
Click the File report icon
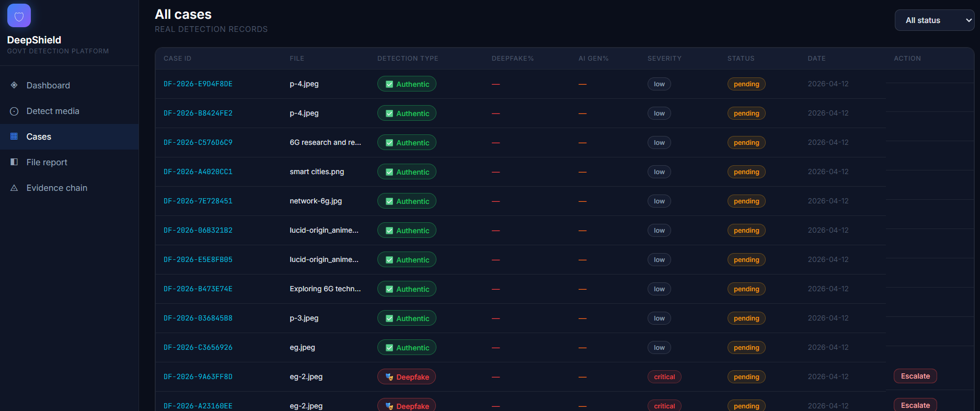coord(14,162)
